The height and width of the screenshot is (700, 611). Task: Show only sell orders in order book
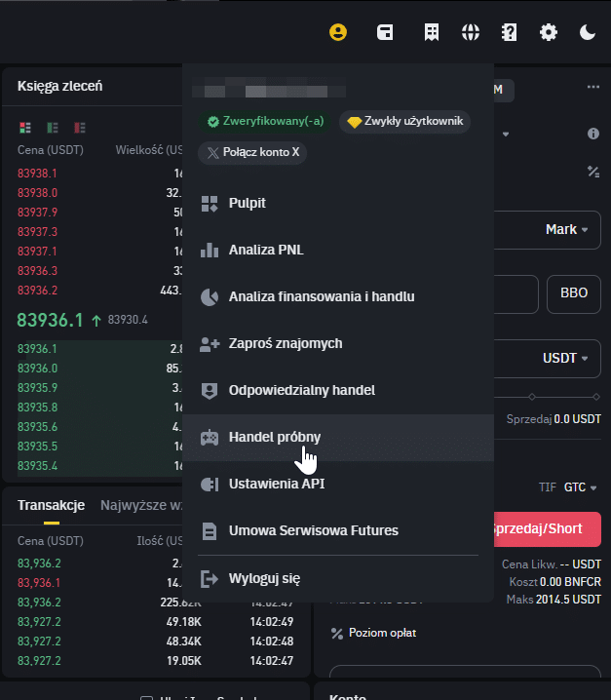pyautogui.click(x=80, y=128)
